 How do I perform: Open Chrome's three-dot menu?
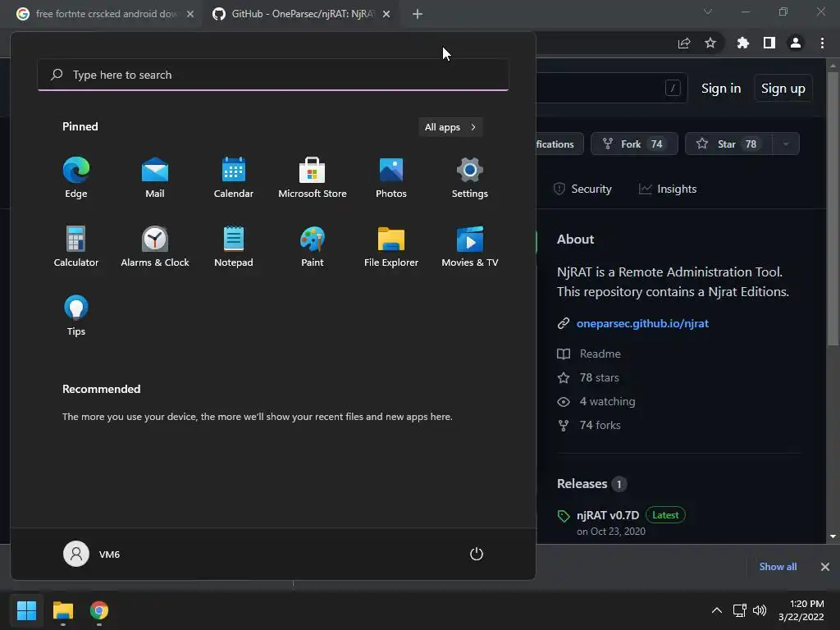pos(822,43)
